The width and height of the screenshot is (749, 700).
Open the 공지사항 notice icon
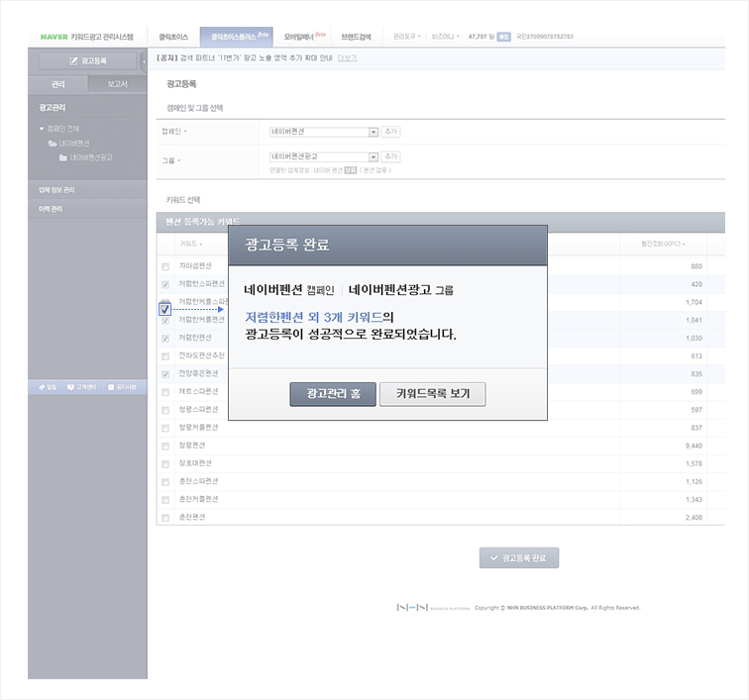111,387
